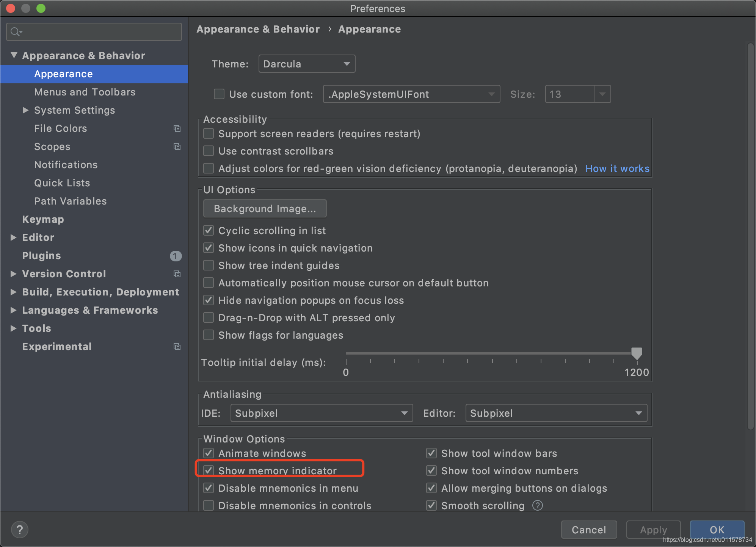
Task: Enable Support screen readers checkbox
Action: click(x=209, y=133)
